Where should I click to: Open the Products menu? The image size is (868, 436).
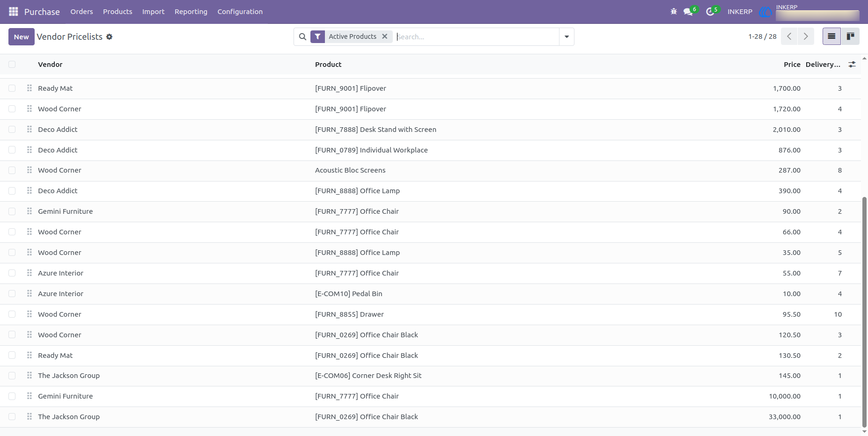(x=118, y=12)
